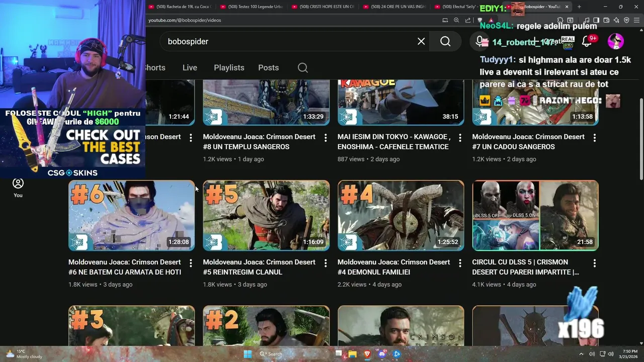Open Windows Start menu
644x362 pixels.
pos(248,354)
